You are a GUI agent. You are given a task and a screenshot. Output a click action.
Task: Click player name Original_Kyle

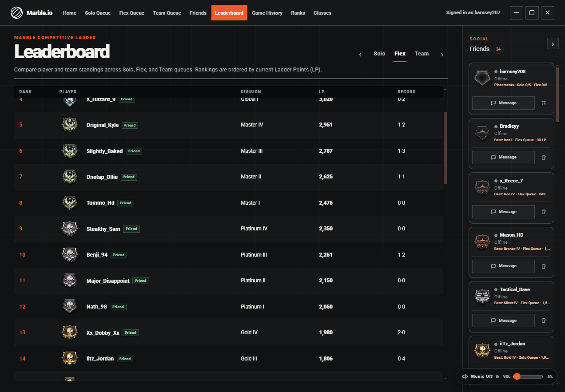(x=103, y=125)
